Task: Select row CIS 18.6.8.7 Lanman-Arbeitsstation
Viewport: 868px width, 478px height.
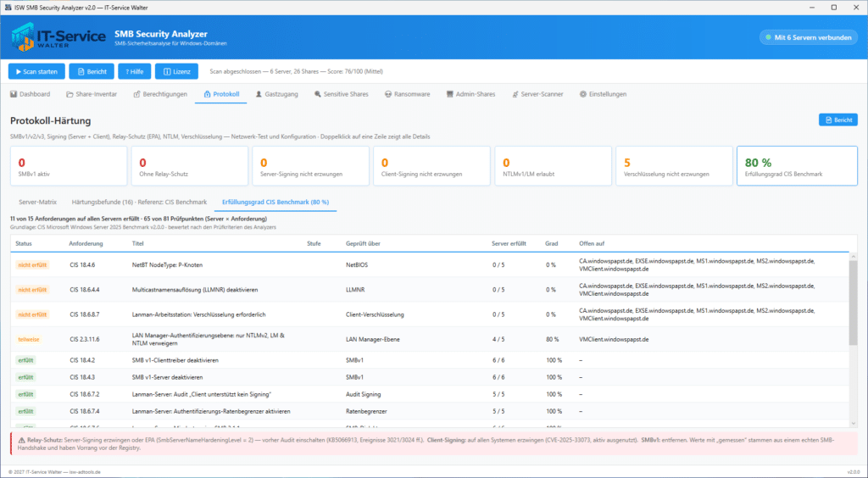Action: tap(430, 314)
